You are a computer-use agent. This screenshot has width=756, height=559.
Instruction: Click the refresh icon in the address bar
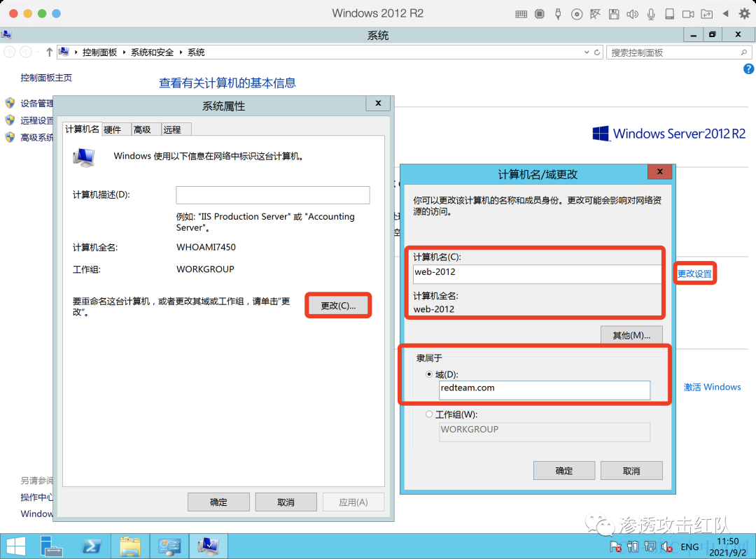click(597, 52)
